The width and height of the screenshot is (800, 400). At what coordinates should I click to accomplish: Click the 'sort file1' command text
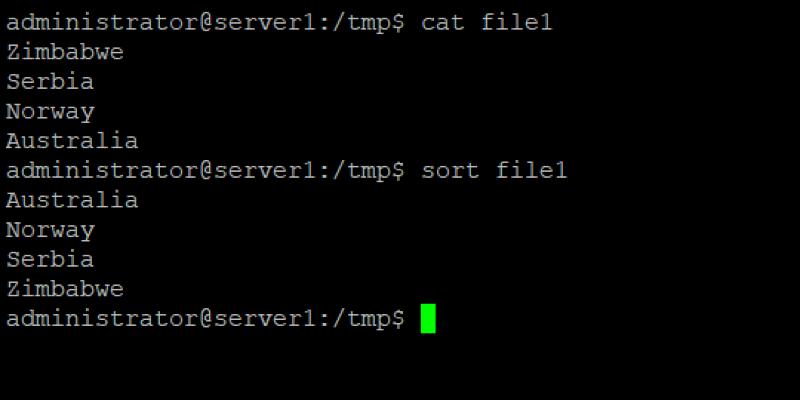click(494, 171)
